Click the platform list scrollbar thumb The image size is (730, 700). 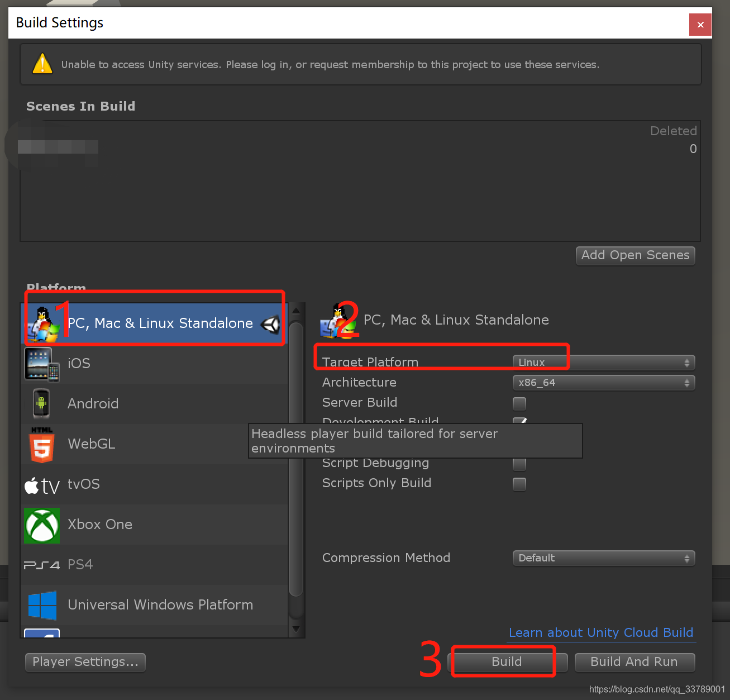coord(296,459)
